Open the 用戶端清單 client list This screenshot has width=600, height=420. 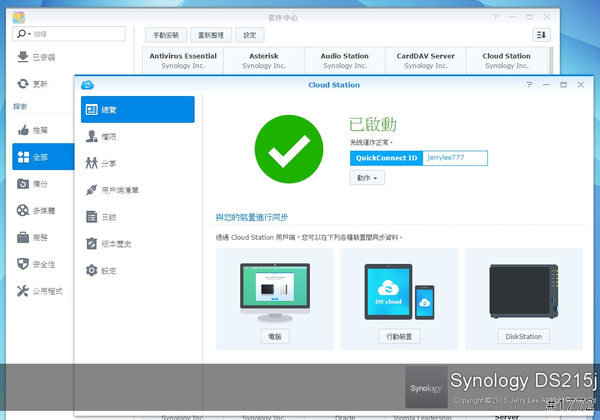(x=136, y=190)
